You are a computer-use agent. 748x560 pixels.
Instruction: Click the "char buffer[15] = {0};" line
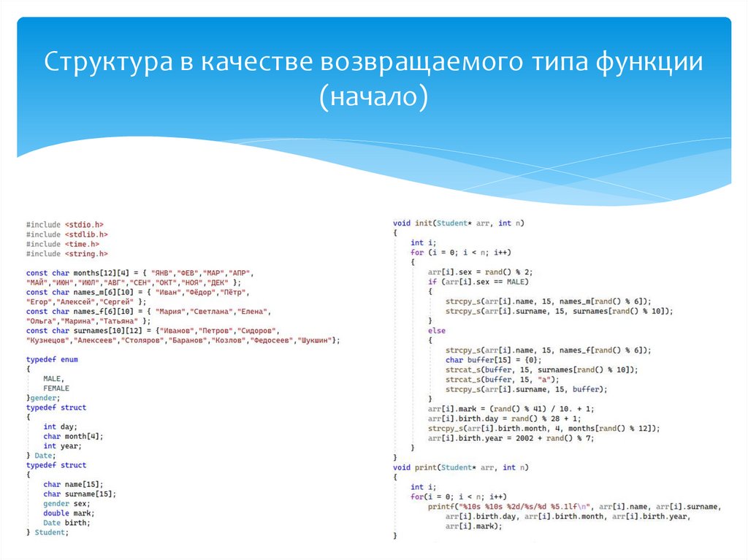493,360
